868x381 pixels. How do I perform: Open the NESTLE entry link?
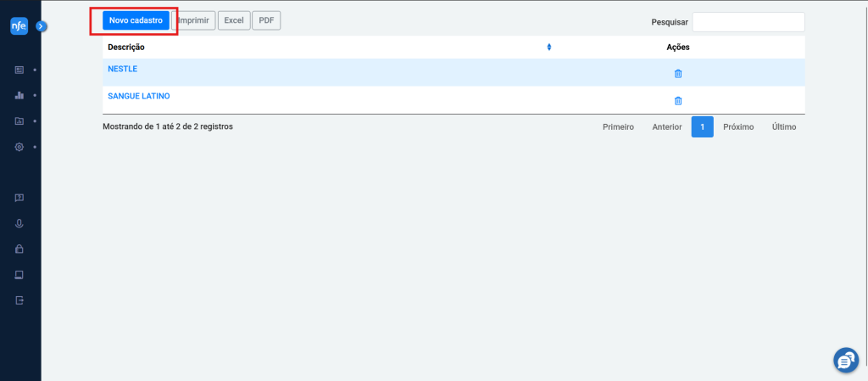click(x=122, y=70)
